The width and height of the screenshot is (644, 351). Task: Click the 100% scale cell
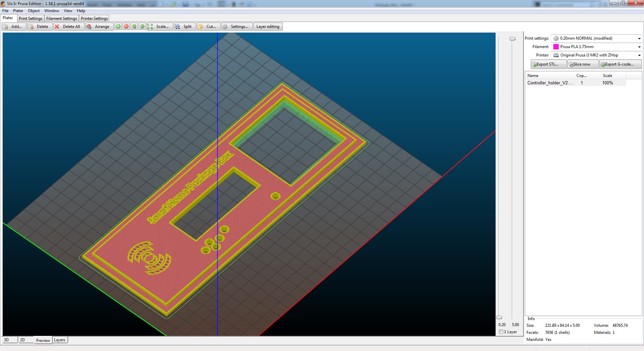pos(607,83)
